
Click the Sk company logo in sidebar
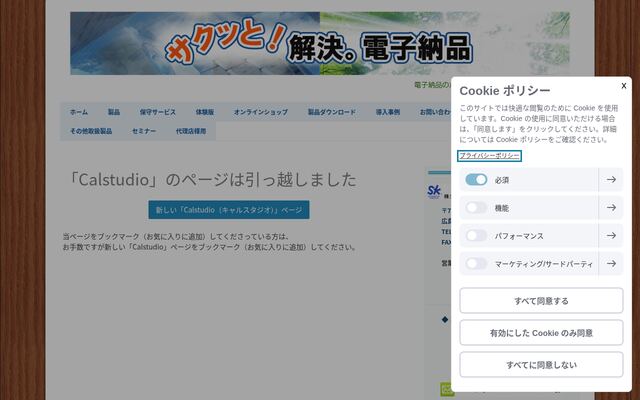(434, 191)
